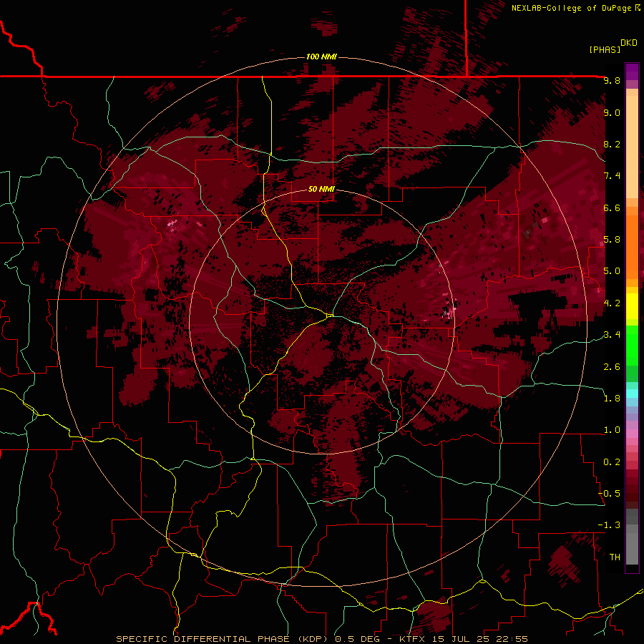Click the DKD label above the color scale
This screenshot has height=644, width=644.
pos(629,43)
